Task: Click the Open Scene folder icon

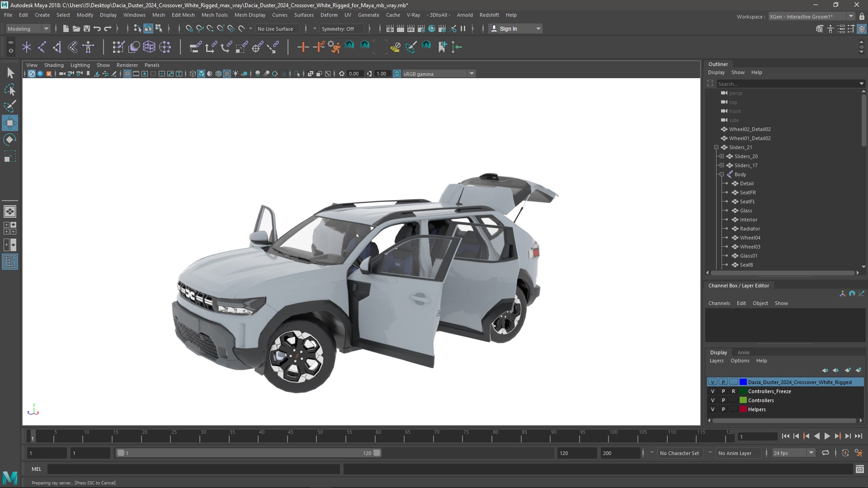Action: click(x=76, y=28)
